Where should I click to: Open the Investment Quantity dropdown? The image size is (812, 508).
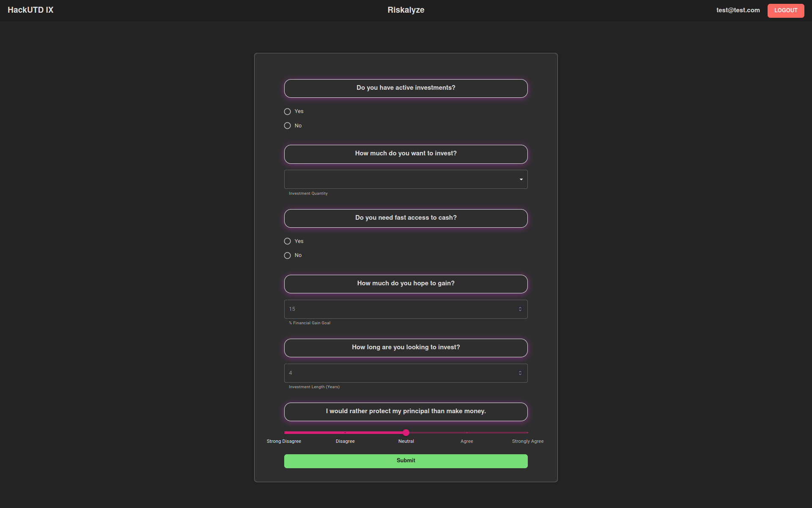402,179
